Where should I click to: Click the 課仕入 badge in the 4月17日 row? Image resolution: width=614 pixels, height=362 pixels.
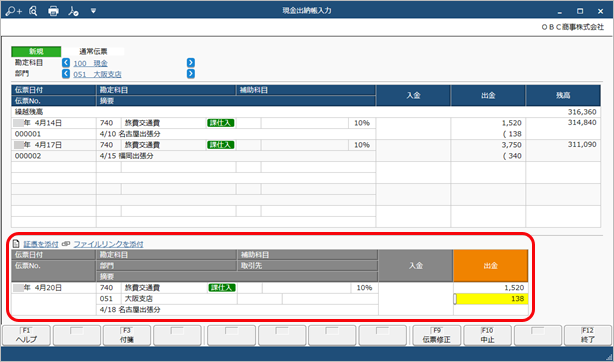point(220,145)
